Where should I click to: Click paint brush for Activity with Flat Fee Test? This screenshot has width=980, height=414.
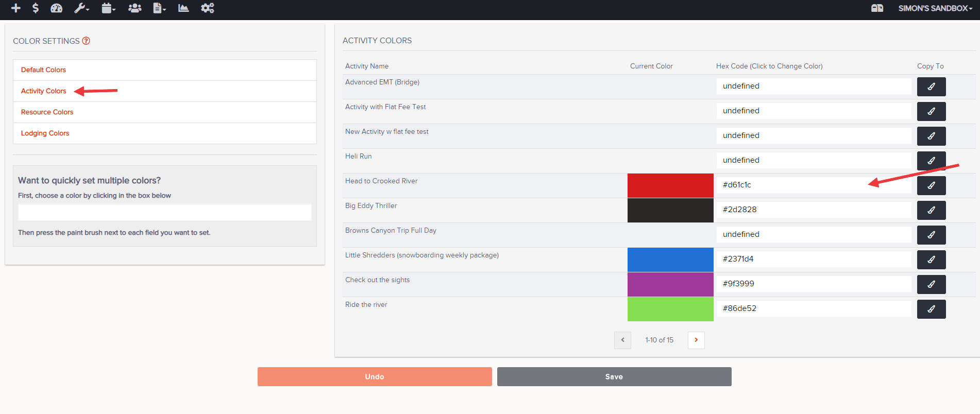(931, 111)
